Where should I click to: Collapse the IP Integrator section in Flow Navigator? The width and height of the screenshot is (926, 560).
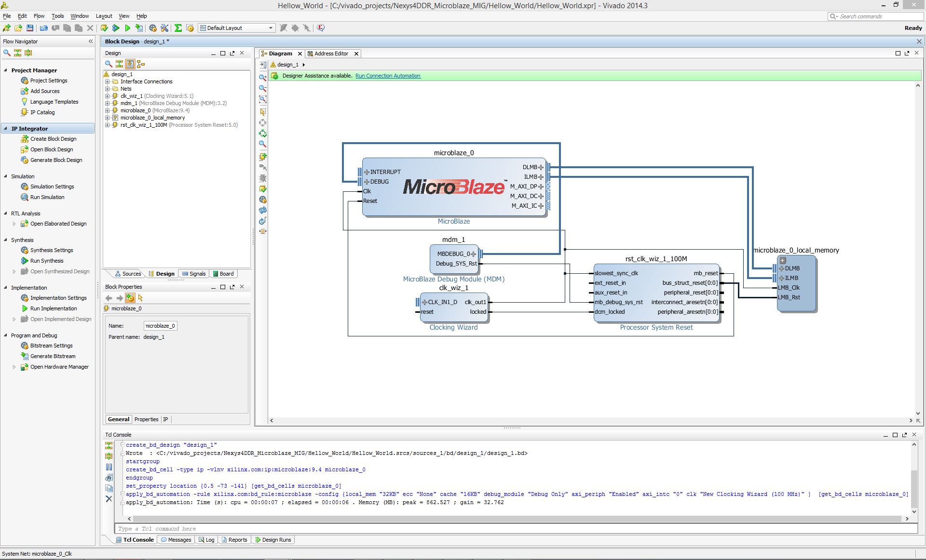6,128
